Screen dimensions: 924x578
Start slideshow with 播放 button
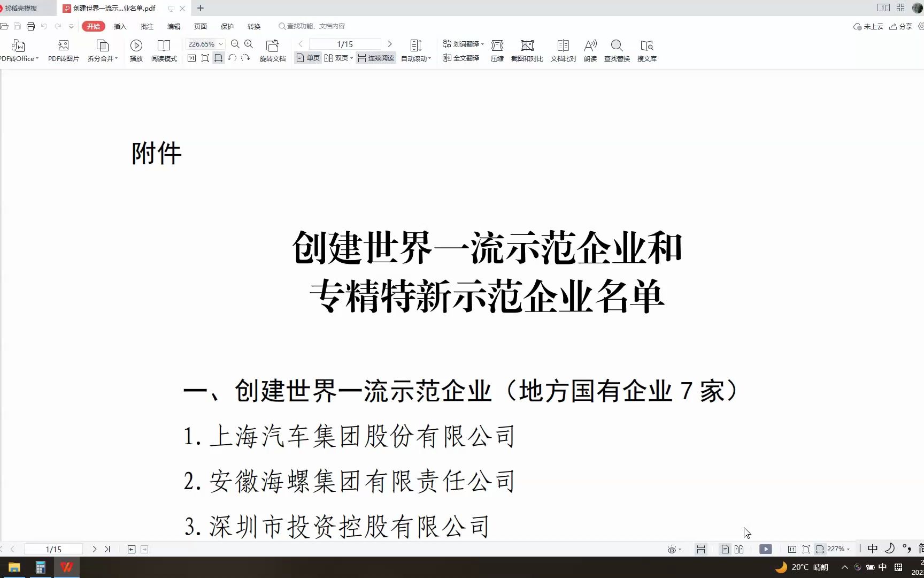click(136, 51)
